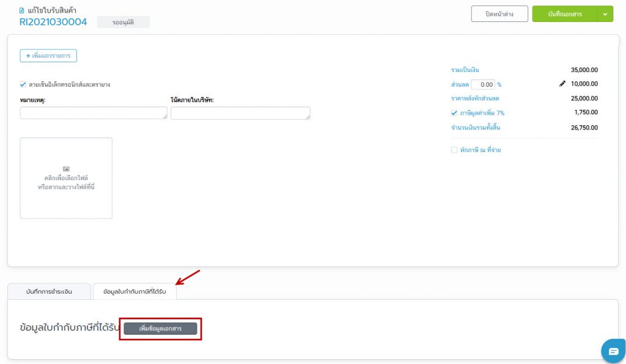
Task: Click the ส่วนลด percentage input box
Action: 482,84
